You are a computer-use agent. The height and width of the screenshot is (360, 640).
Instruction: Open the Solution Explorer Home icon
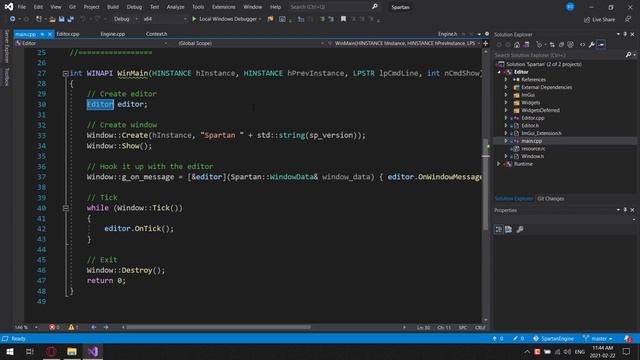click(x=517, y=44)
